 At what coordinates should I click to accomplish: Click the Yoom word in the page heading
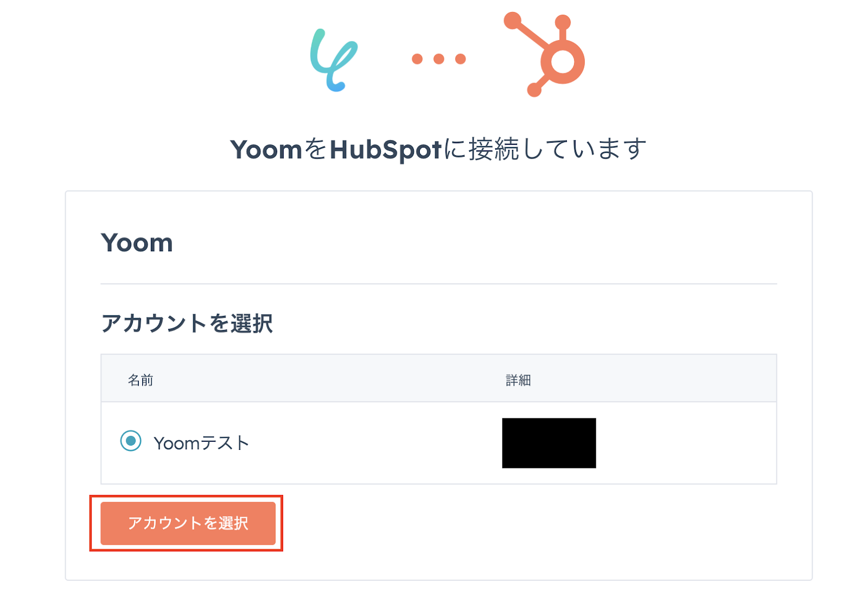(x=266, y=150)
